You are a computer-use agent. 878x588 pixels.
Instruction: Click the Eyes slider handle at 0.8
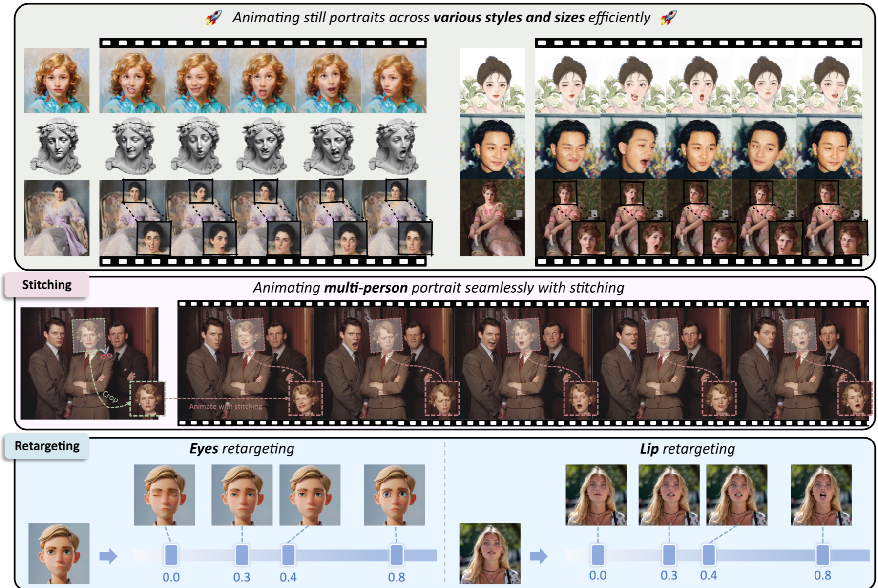(x=397, y=555)
